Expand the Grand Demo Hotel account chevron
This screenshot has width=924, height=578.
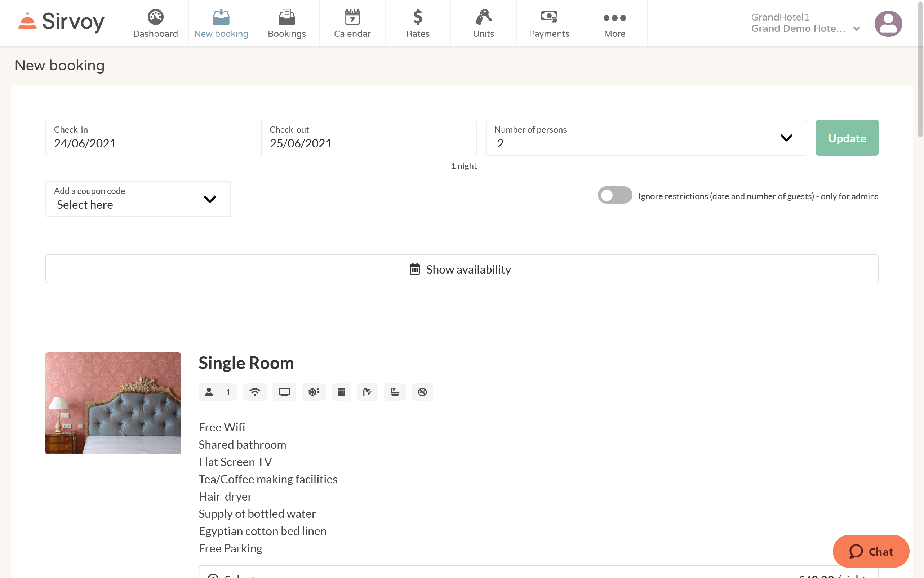coord(857,29)
